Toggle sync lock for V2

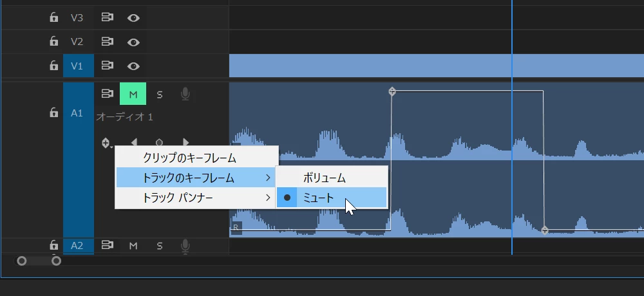click(x=107, y=41)
